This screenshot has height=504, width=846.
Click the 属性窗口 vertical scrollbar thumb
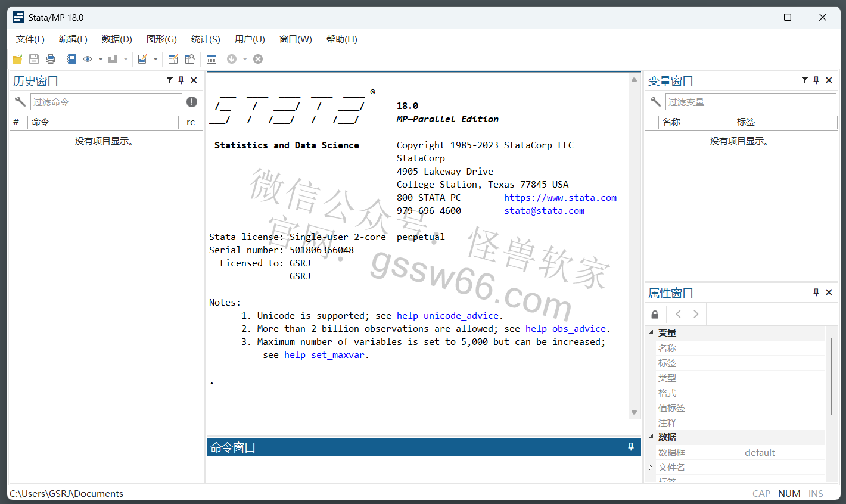(x=831, y=377)
